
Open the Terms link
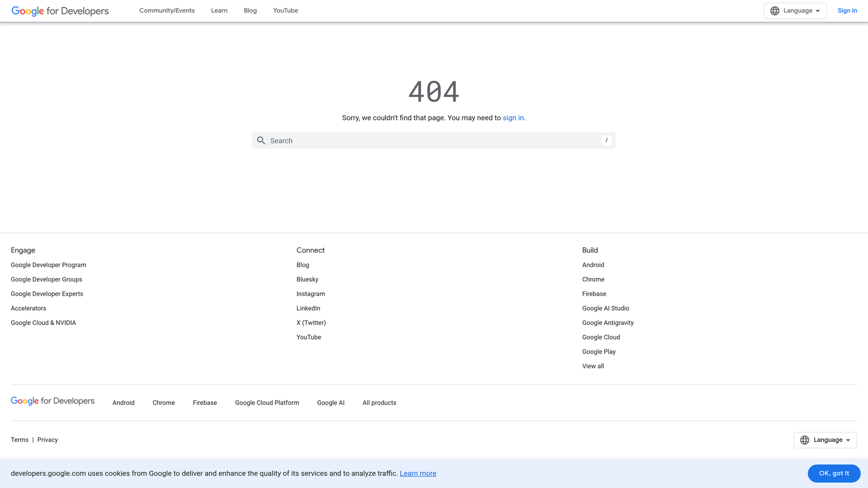20,440
